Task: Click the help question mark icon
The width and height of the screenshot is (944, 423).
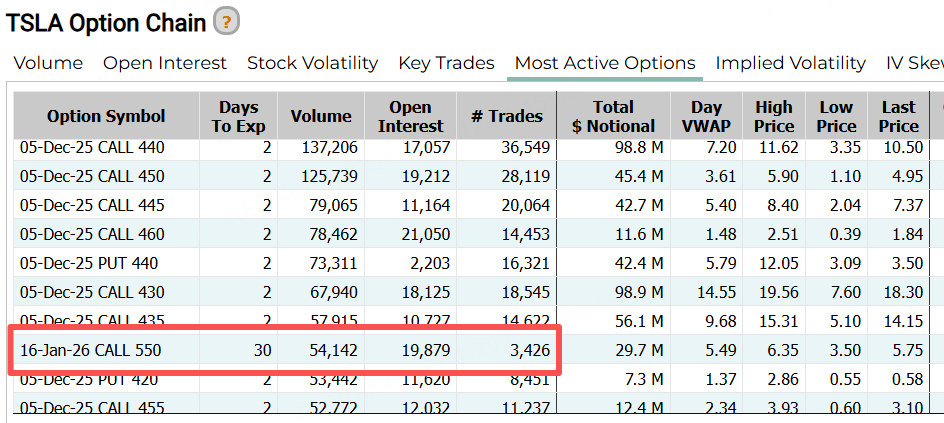Action: (227, 21)
